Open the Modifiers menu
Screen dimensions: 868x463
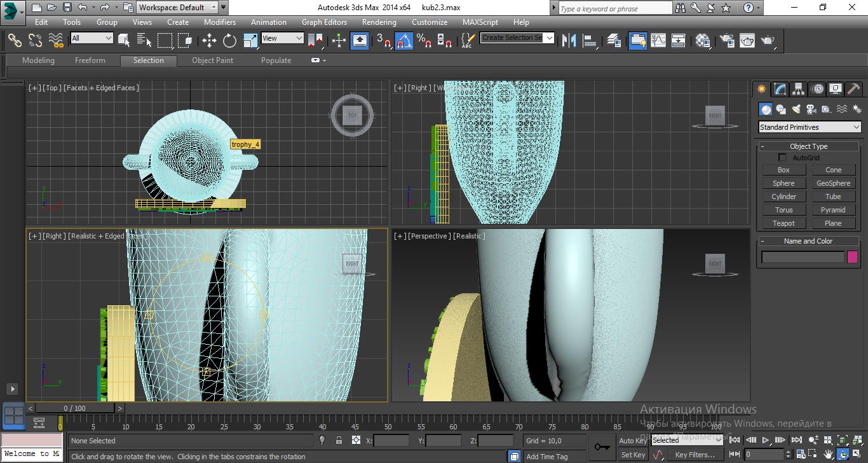pos(220,22)
